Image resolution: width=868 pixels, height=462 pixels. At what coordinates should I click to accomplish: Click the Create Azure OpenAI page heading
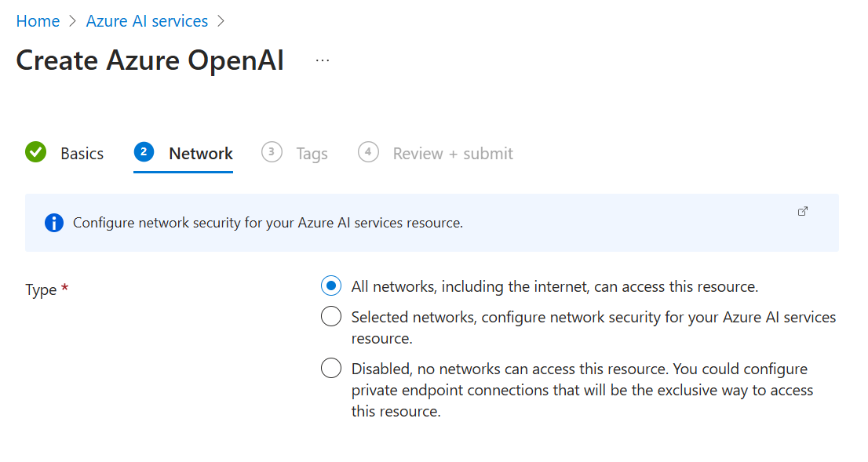[150, 60]
